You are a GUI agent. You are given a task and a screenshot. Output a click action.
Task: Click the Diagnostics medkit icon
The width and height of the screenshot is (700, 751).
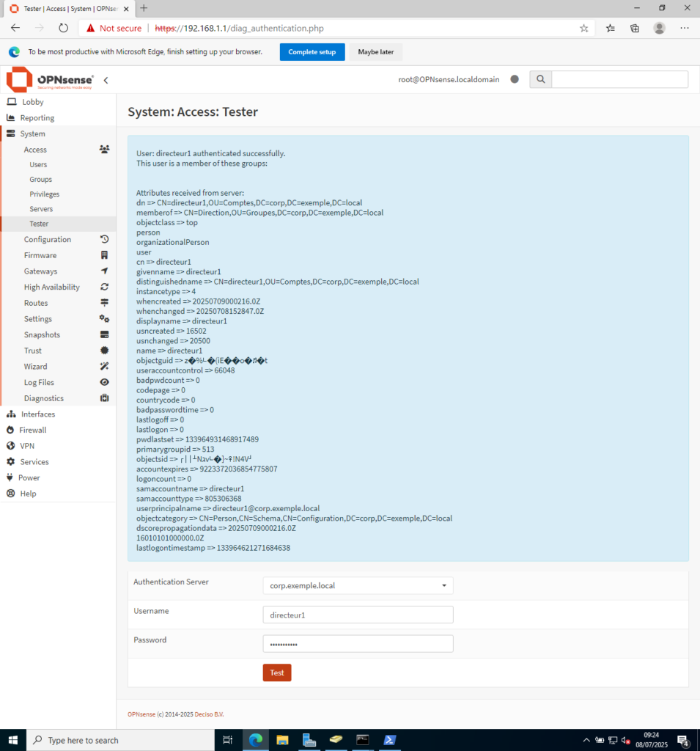[104, 398]
